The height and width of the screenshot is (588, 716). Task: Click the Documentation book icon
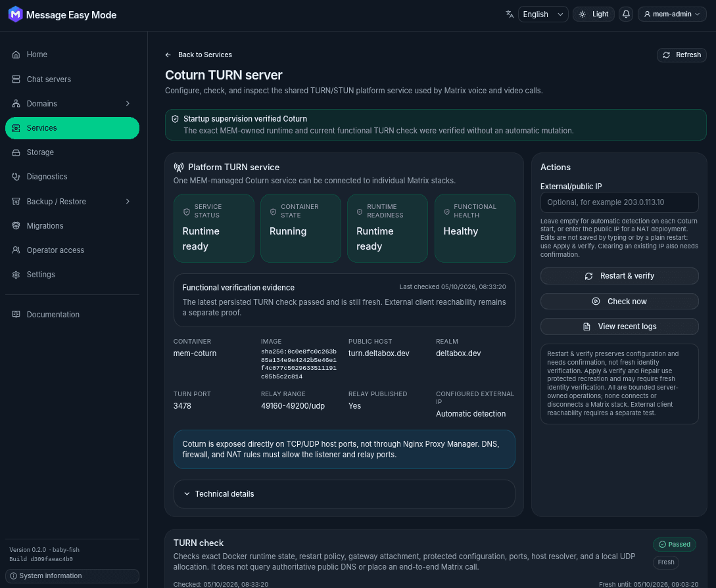(16, 314)
